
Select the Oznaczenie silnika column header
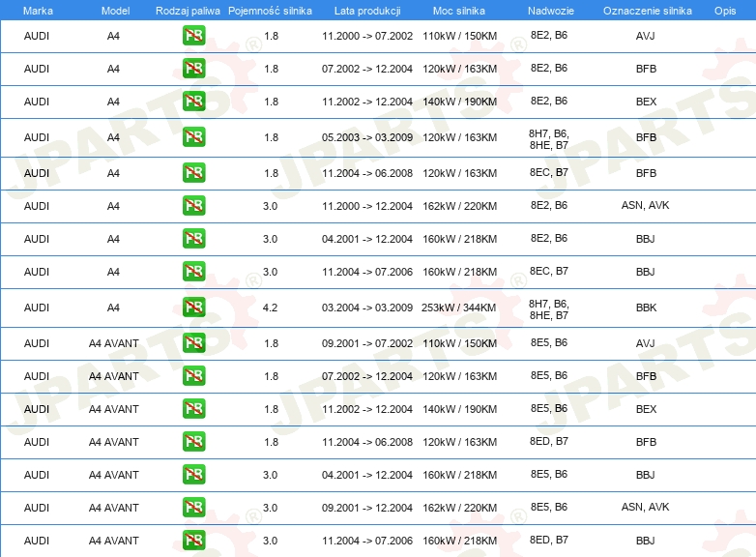[648, 11]
